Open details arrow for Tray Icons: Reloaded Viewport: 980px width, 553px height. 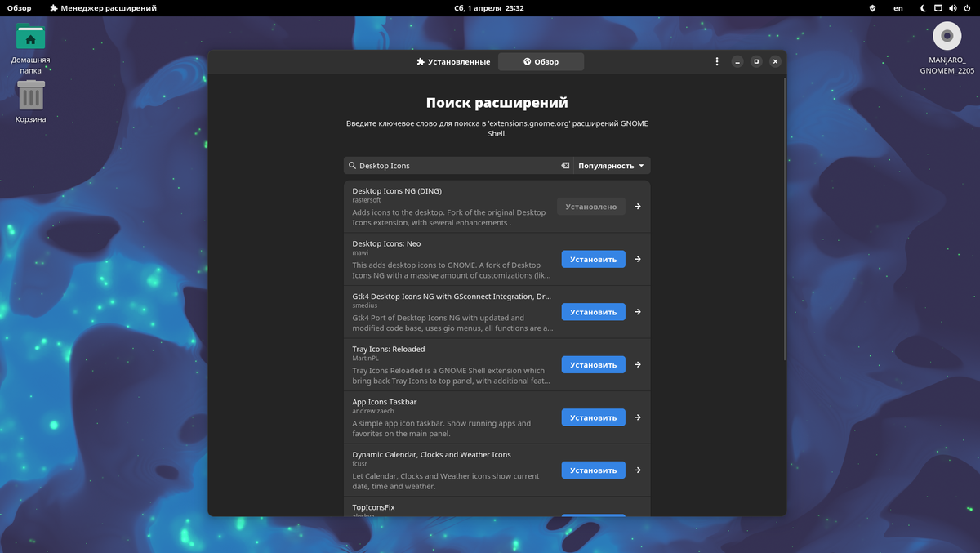tap(638, 365)
